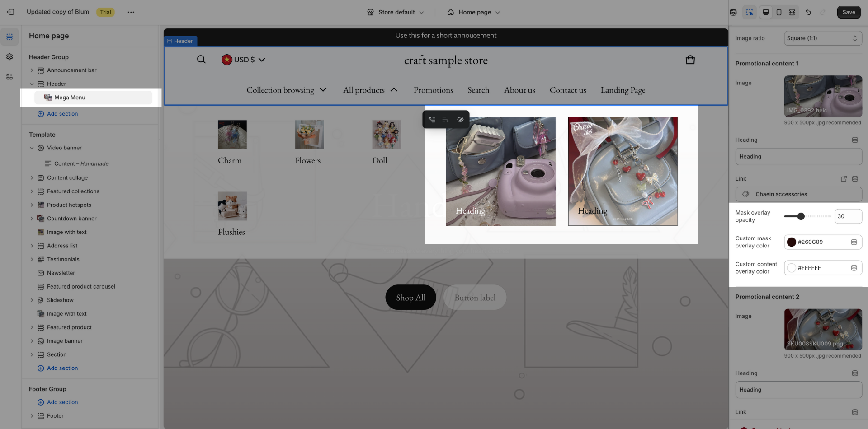This screenshot has height=429, width=868.
Task: Open the App embeds sidebar icon
Action: point(9,77)
